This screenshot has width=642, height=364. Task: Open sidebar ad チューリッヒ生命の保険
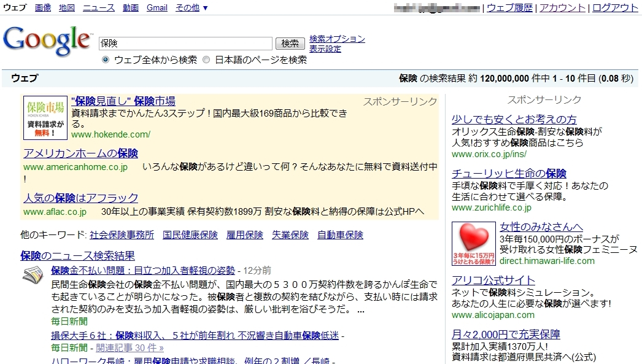[x=509, y=174]
